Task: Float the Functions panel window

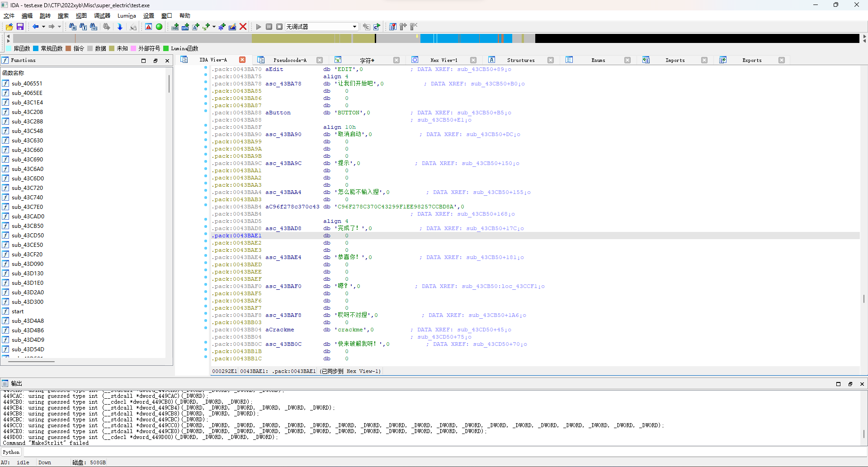Action: [156, 61]
